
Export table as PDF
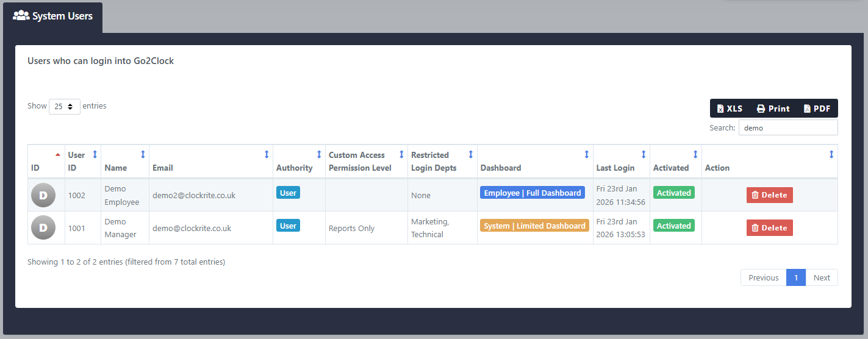click(817, 109)
